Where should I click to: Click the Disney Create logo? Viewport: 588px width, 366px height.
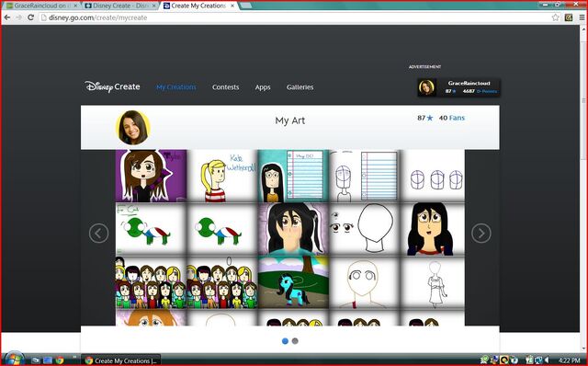click(112, 86)
